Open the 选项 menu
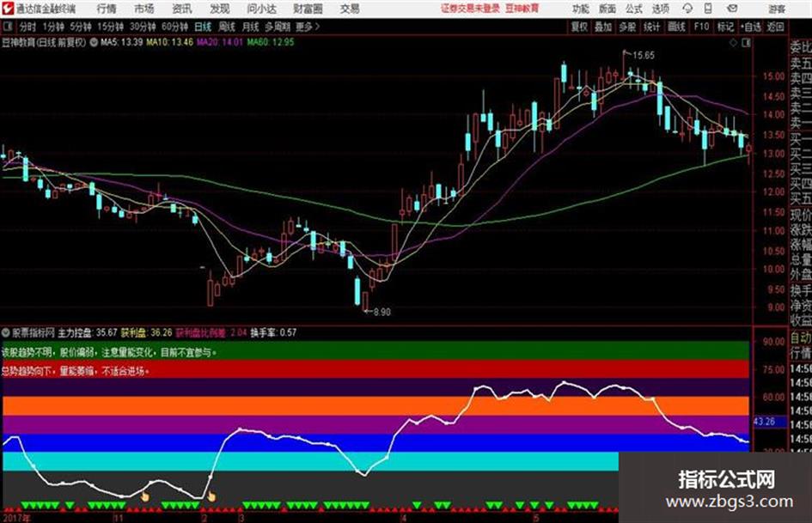Viewport: 812px width, 523px height. coord(661,9)
